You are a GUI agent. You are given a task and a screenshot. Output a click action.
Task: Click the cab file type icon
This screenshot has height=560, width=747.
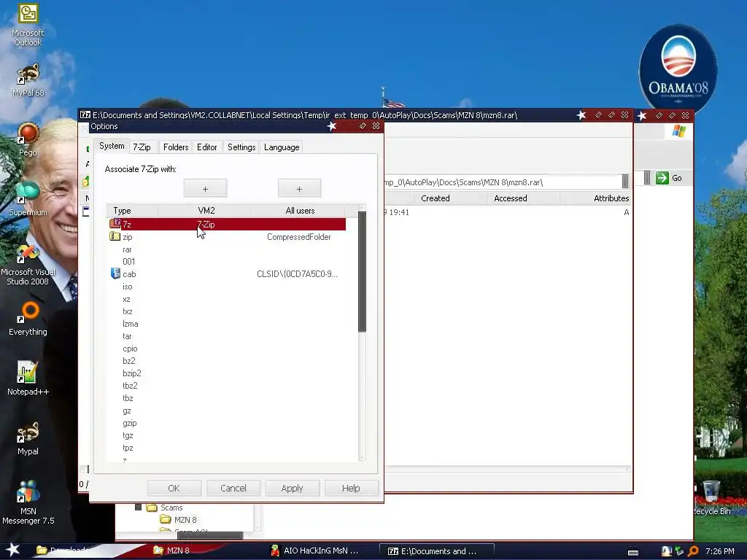point(115,273)
